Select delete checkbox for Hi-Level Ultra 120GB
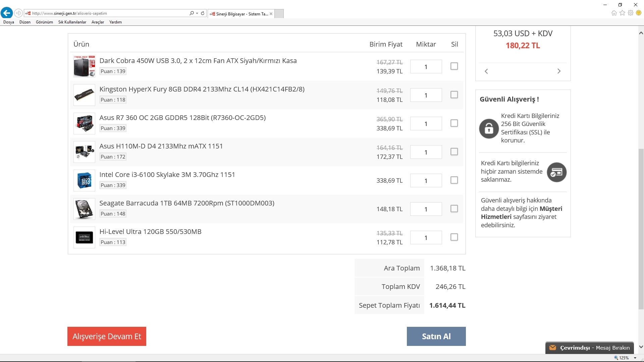This screenshot has height=362, width=644. pyautogui.click(x=454, y=237)
